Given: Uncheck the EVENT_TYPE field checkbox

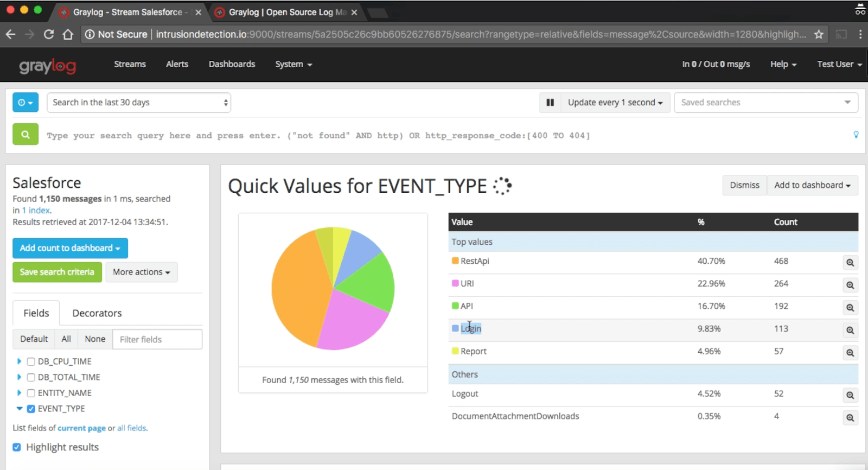Looking at the screenshot, I should (31, 409).
